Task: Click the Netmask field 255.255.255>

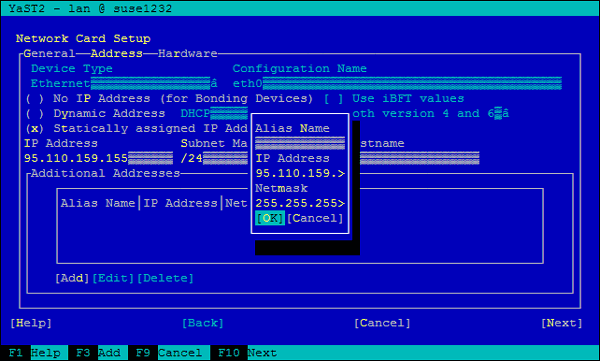Action: [x=300, y=203]
